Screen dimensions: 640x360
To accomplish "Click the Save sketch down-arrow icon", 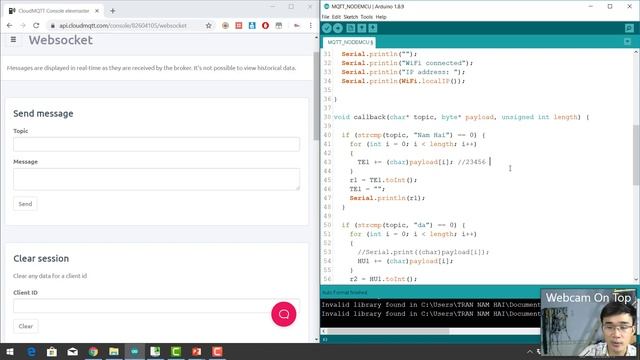I will (x=373, y=28).
